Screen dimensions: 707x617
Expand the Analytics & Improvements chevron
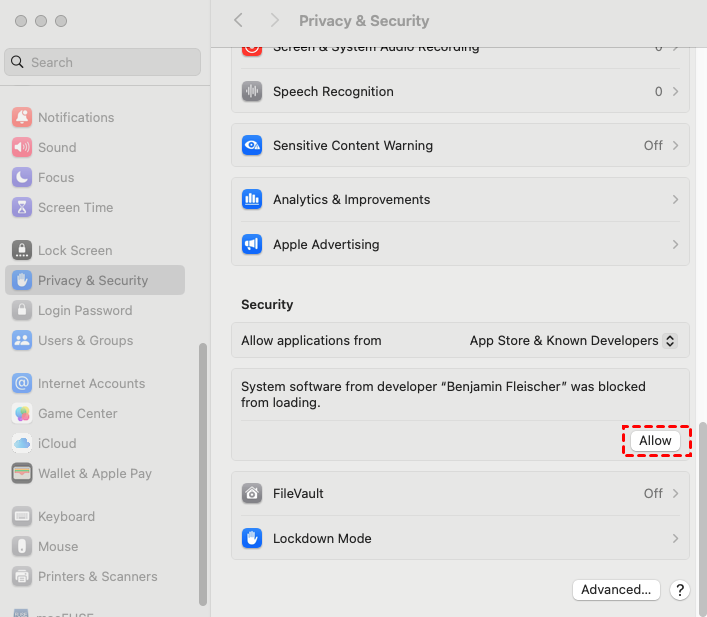point(676,199)
